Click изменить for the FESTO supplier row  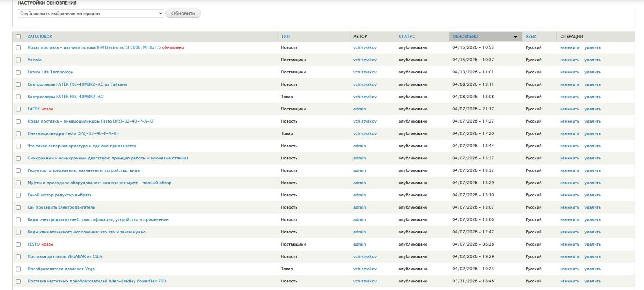(569, 244)
